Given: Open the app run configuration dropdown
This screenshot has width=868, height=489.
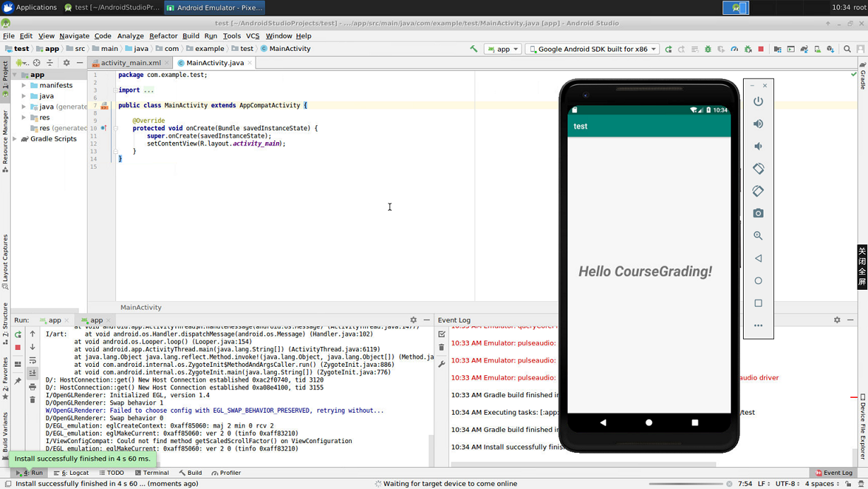Looking at the screenshot, I should click(x=503, y=49).
